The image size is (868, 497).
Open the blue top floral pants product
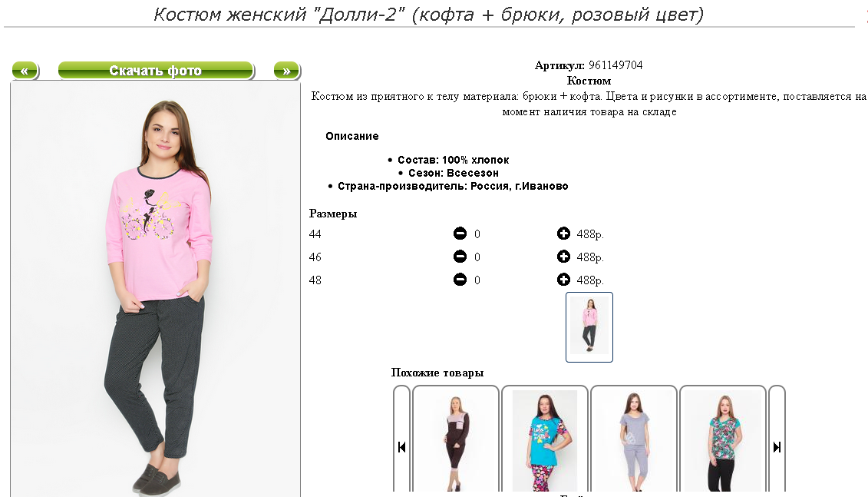[x=545, y=440]
